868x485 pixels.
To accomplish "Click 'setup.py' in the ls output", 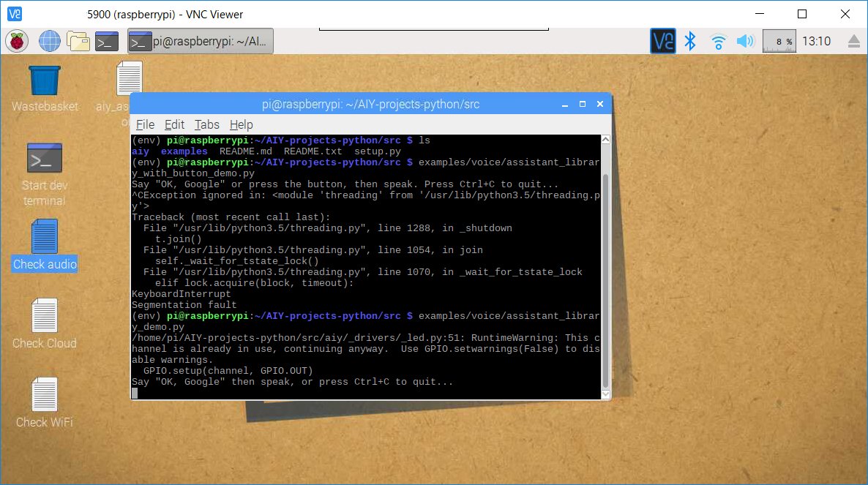I will coord(378,151).
